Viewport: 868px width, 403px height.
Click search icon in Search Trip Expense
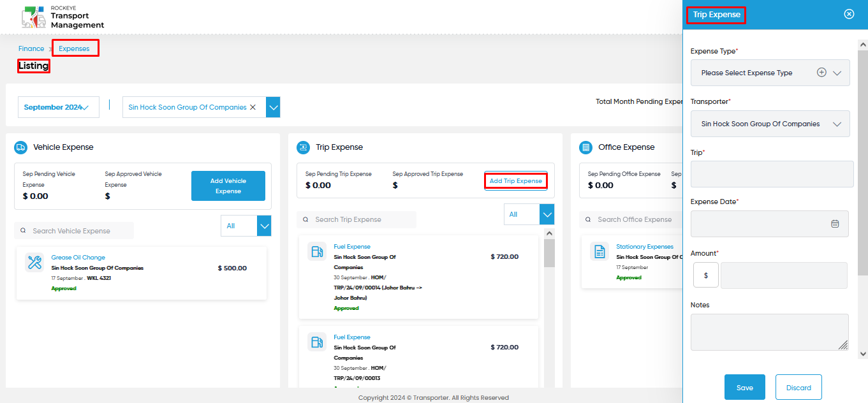[306, 219]
